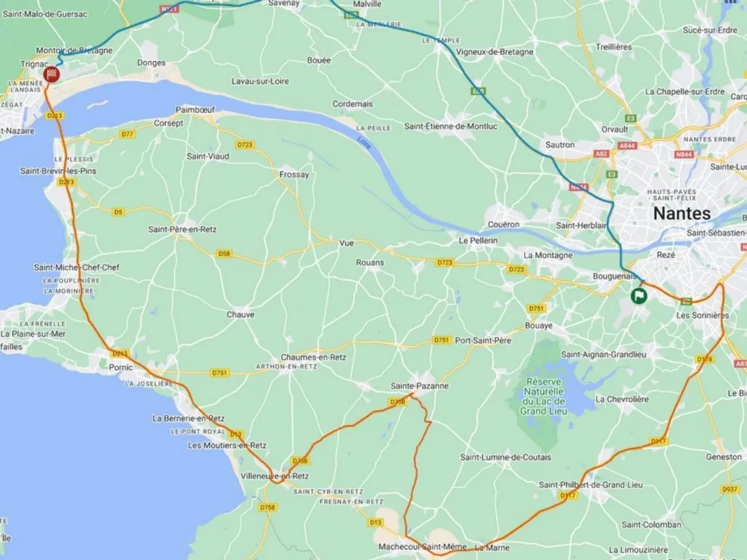The image size is (747, 560).
Task: Select the Saint-Brevin-les-Pins town label
Action: click(x=58, y=170)
